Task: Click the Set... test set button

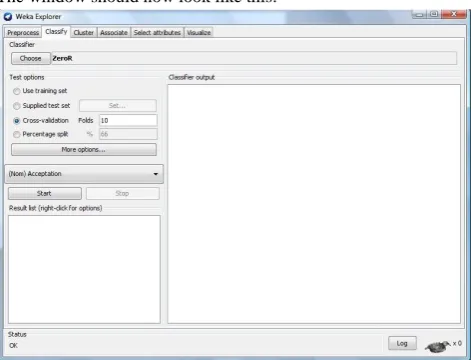Action: 118,106
